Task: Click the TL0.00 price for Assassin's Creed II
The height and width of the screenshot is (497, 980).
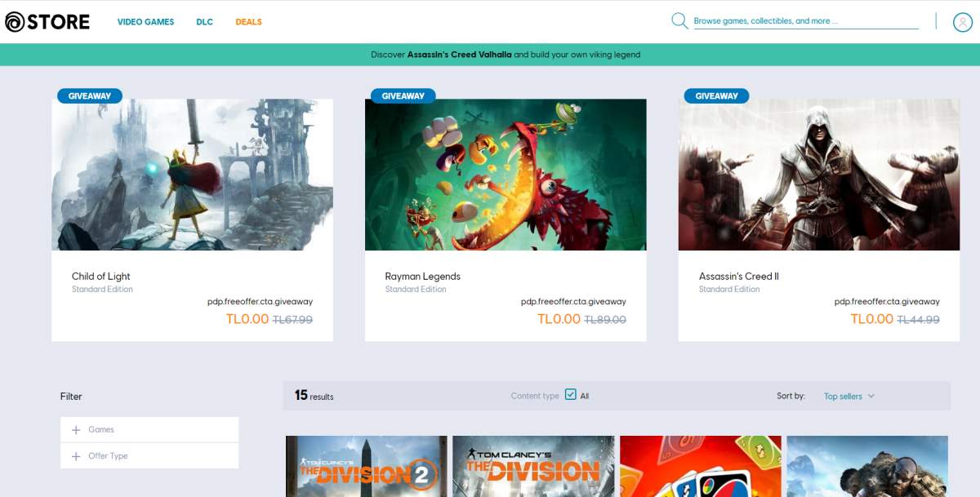Action: [872, 319]
